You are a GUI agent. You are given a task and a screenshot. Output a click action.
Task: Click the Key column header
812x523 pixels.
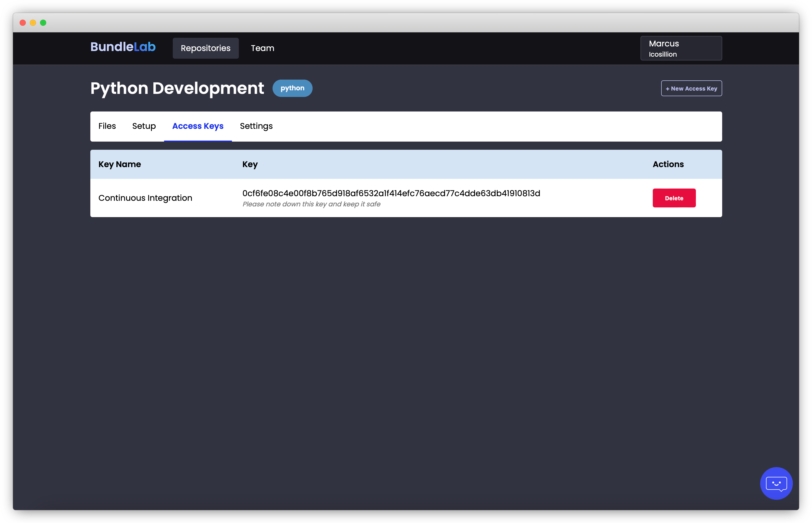(x=250, y=164)
